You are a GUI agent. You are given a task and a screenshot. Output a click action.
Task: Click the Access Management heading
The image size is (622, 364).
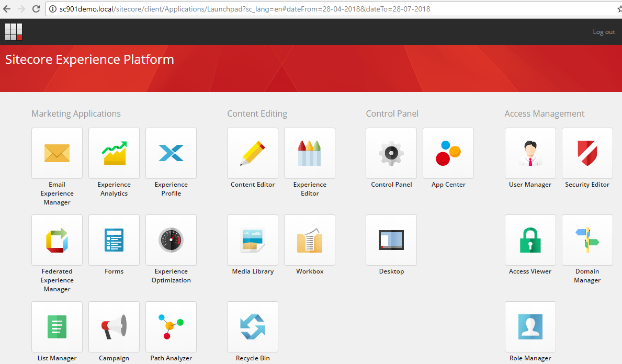544,113
